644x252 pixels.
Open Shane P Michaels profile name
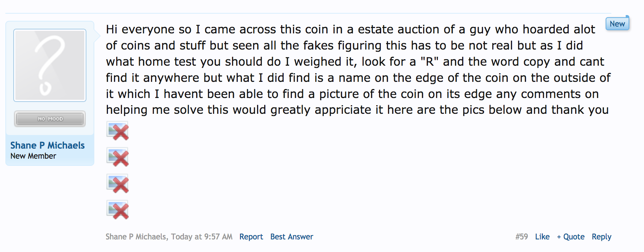pos(47,145)
